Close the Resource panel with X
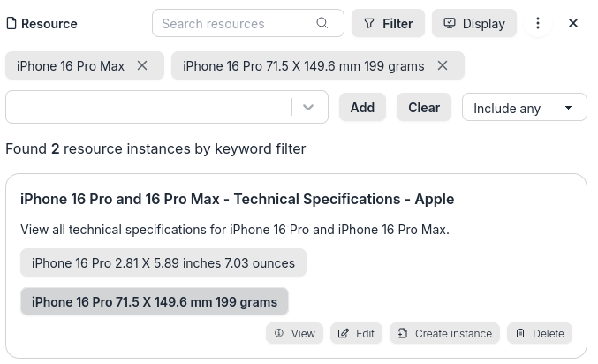Screen dimensions: 598x364 point(573,24)
